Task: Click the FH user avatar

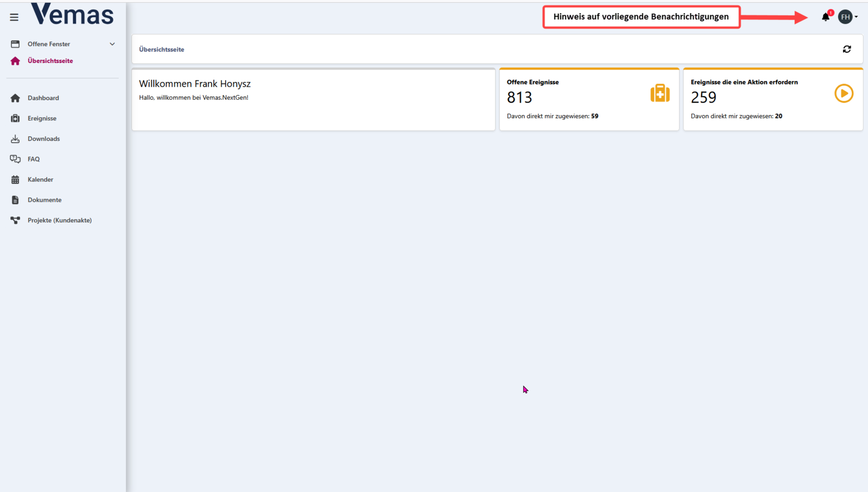Action: [x=845, y=17]
